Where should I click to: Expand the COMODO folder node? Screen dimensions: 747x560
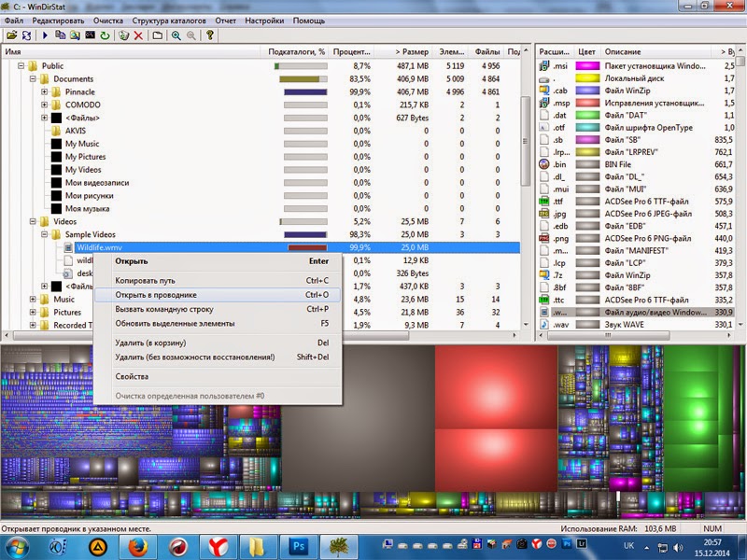pyautogui.click(x=44, y=105)
